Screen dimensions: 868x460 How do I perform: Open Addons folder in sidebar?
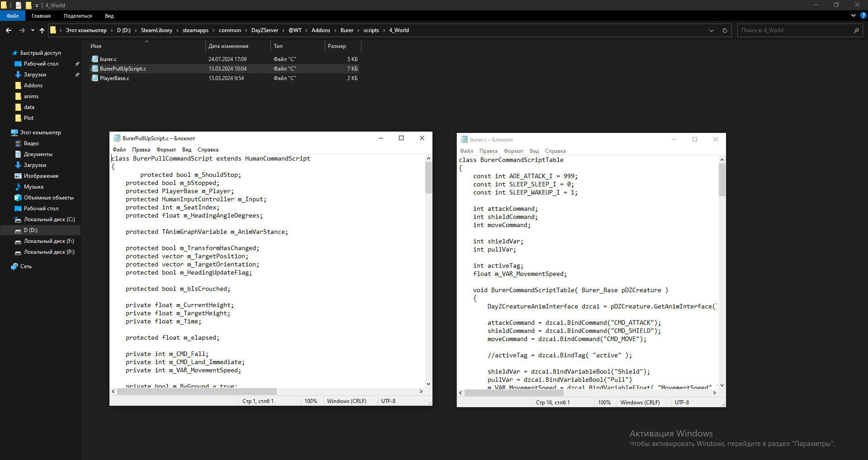[33, 85]
